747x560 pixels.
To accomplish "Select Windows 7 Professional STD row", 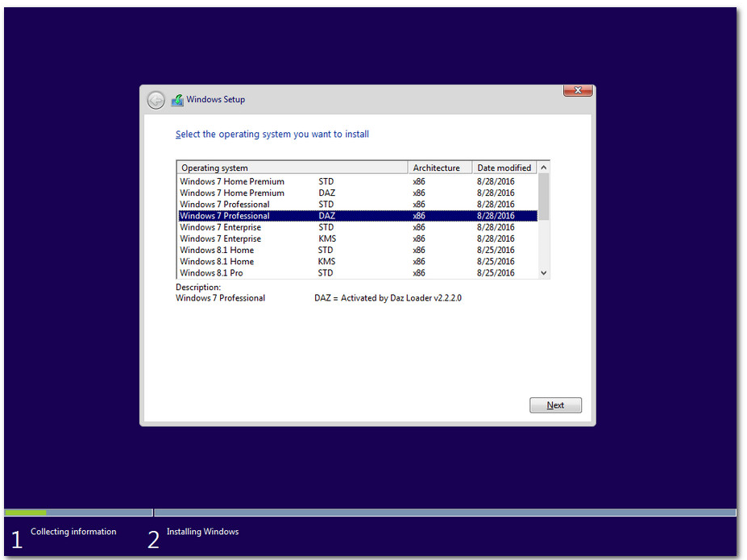I will click(x=358, y=205).
